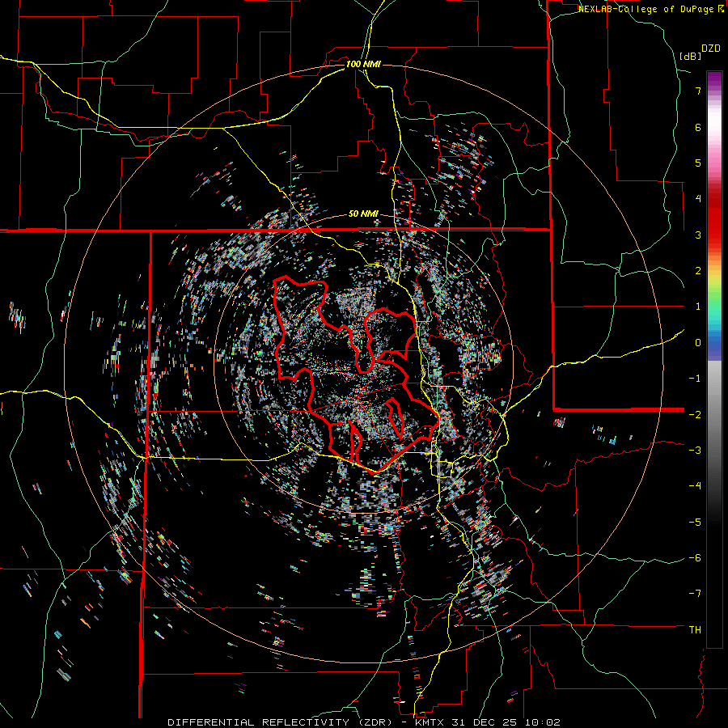
Task: Click the [dB] unit label
Action: (x=690, y=56)
